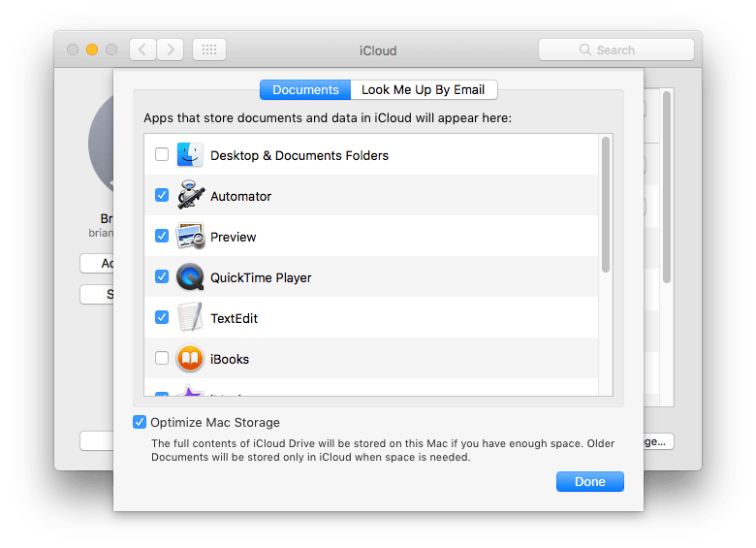Select the Documents tab
This screenshot has width=756, height=548.
[305, 90]
